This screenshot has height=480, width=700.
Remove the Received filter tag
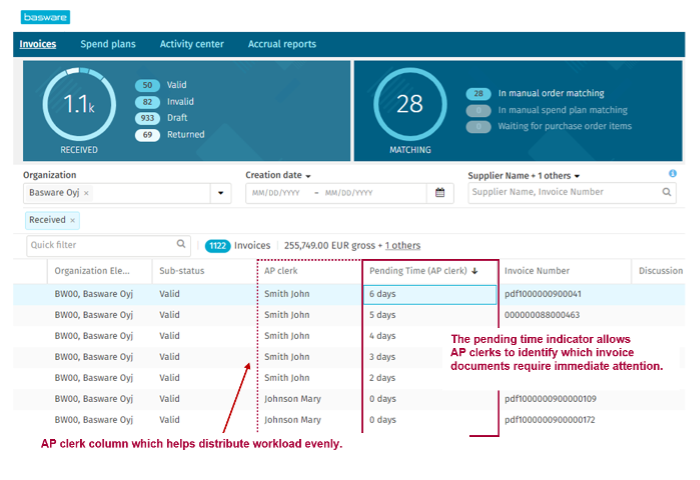[72, 221]
